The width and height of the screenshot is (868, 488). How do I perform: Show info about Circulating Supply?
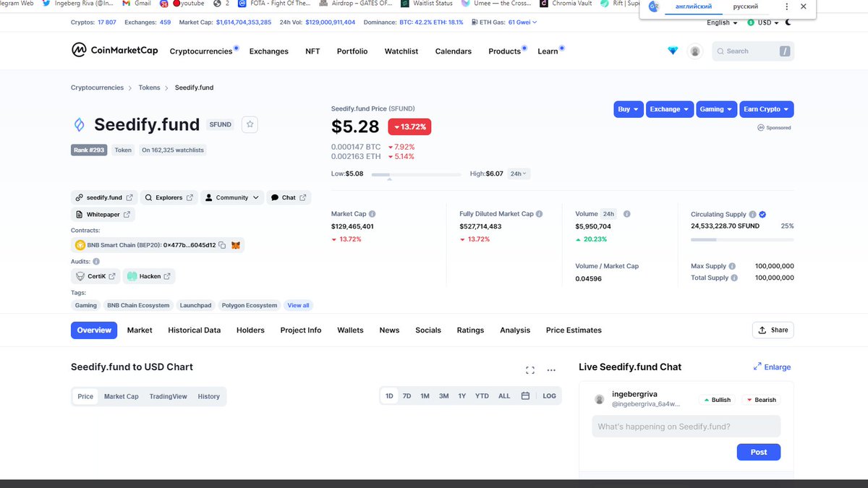pyautogui.click(x=753, y=215)
